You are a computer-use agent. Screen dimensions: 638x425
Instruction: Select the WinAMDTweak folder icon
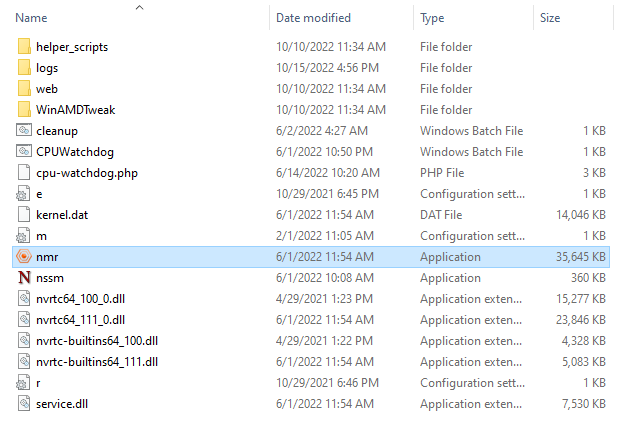click(x=24, y=110)
